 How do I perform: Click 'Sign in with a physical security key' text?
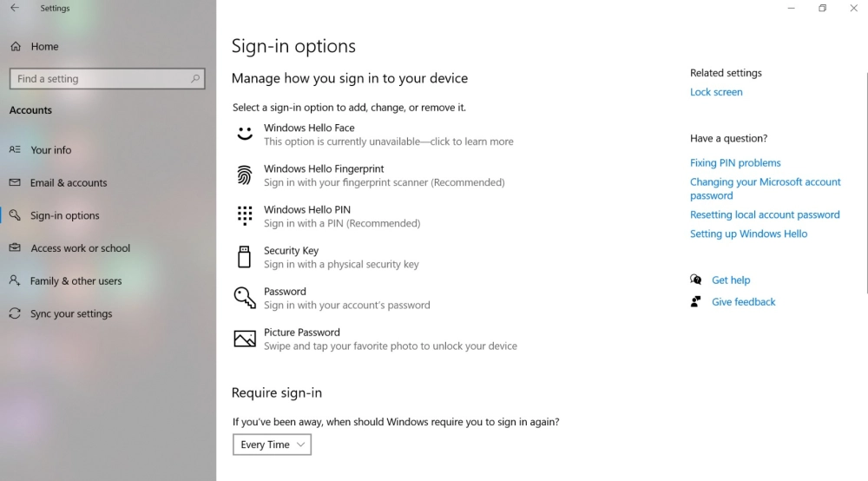point(341,265)
